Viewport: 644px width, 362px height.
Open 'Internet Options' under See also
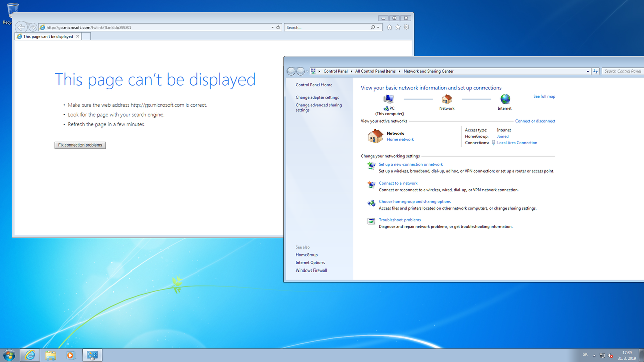click(x=310, y=262)
